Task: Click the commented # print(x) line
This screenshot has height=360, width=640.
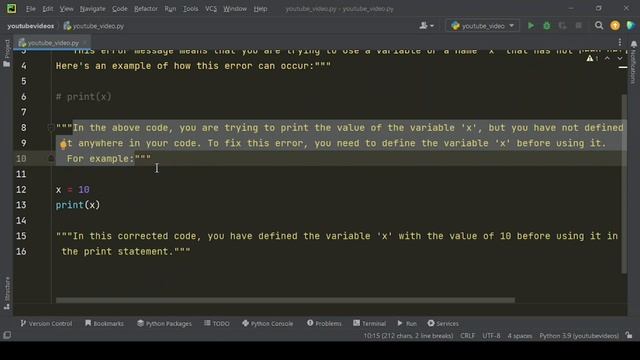Action: pyautogui.click(x=83, y=97)
